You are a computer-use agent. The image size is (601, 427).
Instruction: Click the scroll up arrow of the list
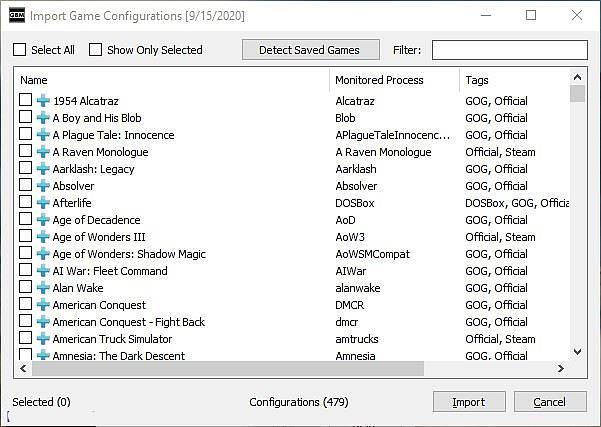577,77
